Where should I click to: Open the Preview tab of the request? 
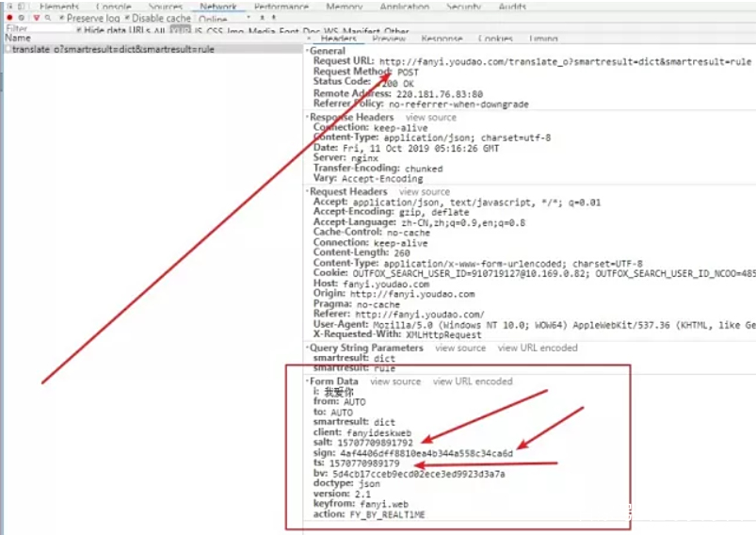click(x=388, y=39)
